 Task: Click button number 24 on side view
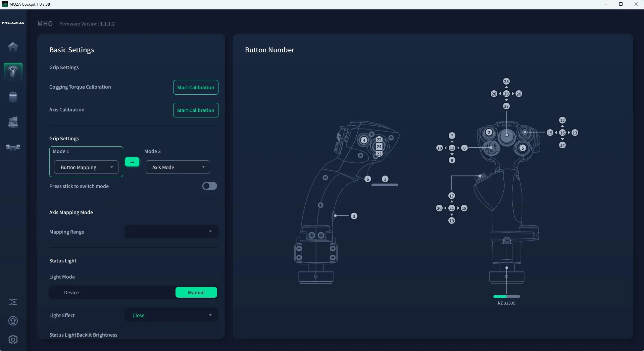coord(379,147)
